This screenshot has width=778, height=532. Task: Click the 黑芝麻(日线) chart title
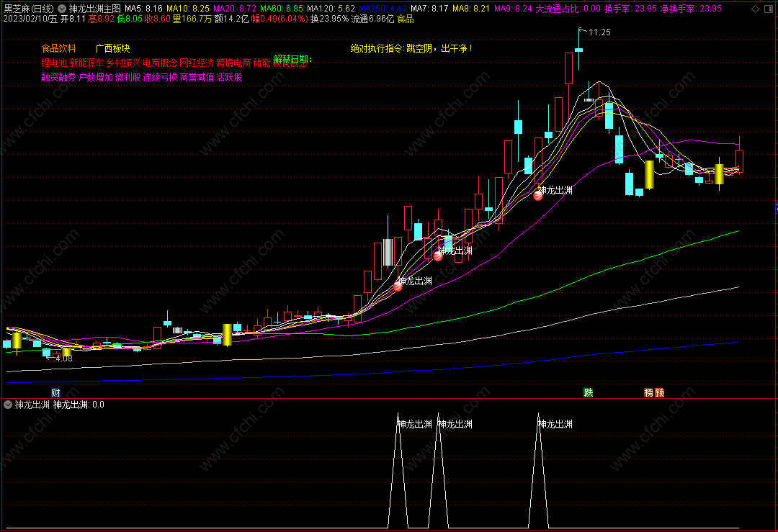29,9
